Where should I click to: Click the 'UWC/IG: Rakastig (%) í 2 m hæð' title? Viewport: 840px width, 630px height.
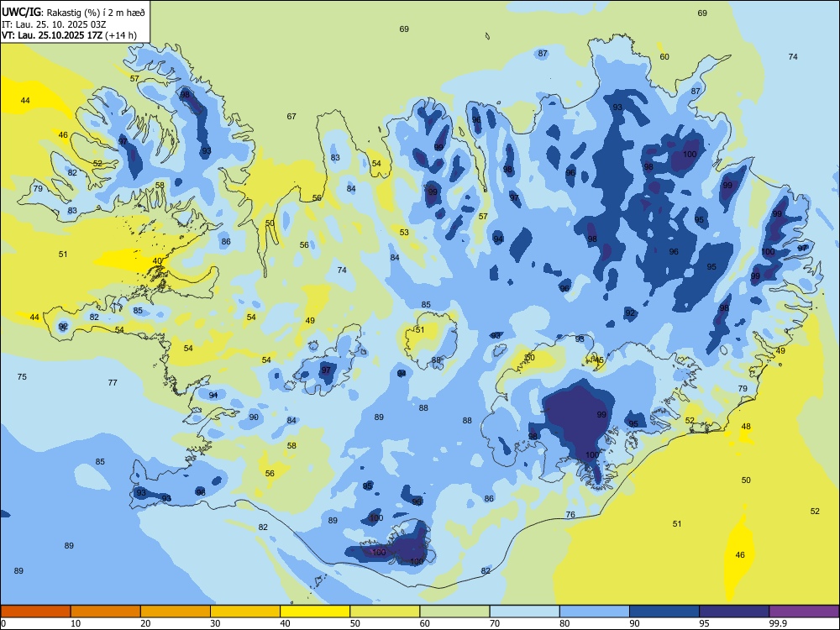pyautogui.click(x=73, y=12)
